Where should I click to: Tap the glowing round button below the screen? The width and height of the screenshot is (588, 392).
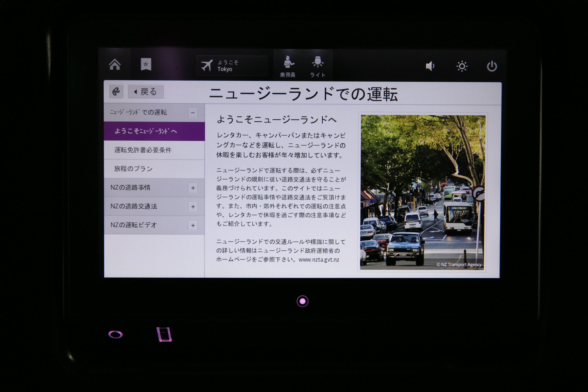303,301
